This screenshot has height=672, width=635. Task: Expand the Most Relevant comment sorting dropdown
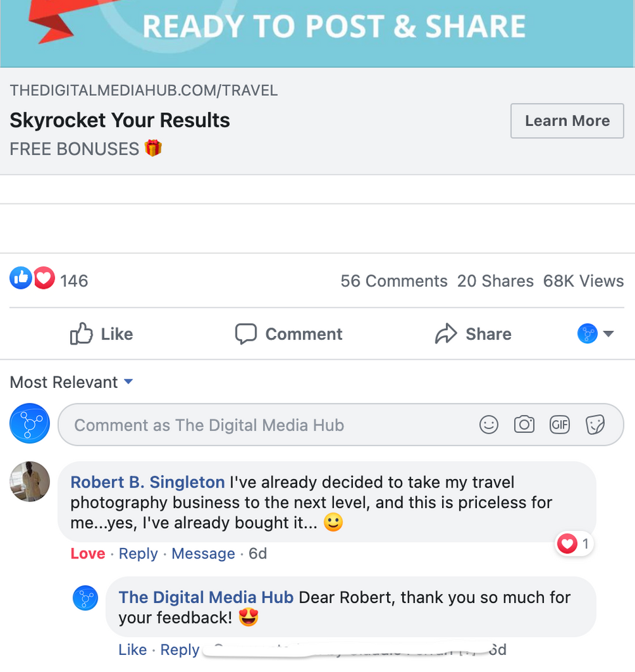coord(72,382)
